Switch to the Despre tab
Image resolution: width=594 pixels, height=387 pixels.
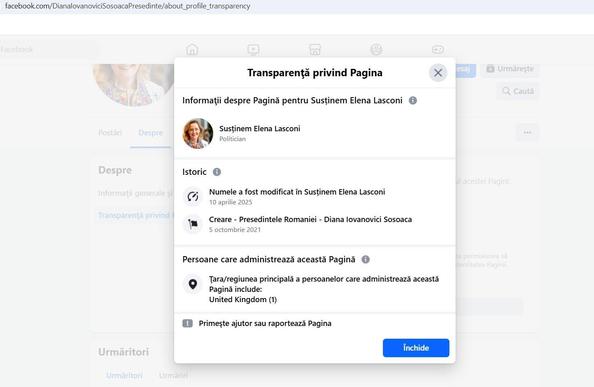[x=150, y=133]
